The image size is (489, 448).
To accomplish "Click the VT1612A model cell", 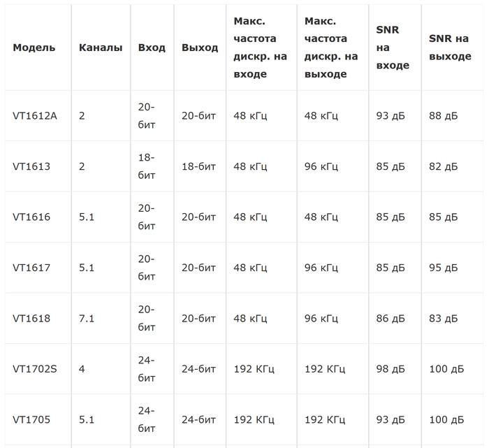I will [35, 116].
